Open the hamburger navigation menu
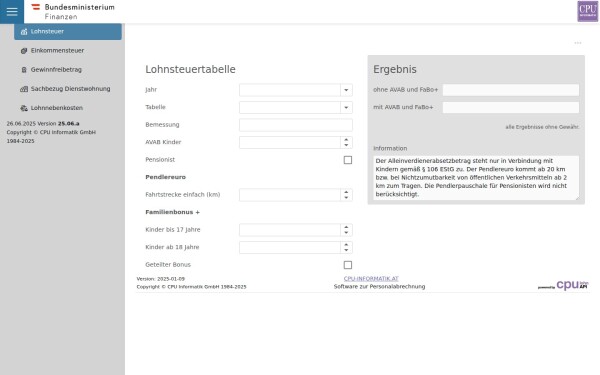Screen dimensions: 600x375 click(x=12, y=11)
